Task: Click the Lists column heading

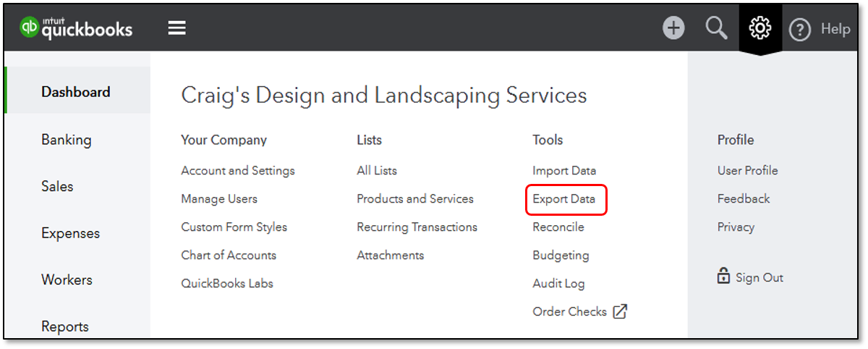Action: pyautogui.click(x=370, y=140)
